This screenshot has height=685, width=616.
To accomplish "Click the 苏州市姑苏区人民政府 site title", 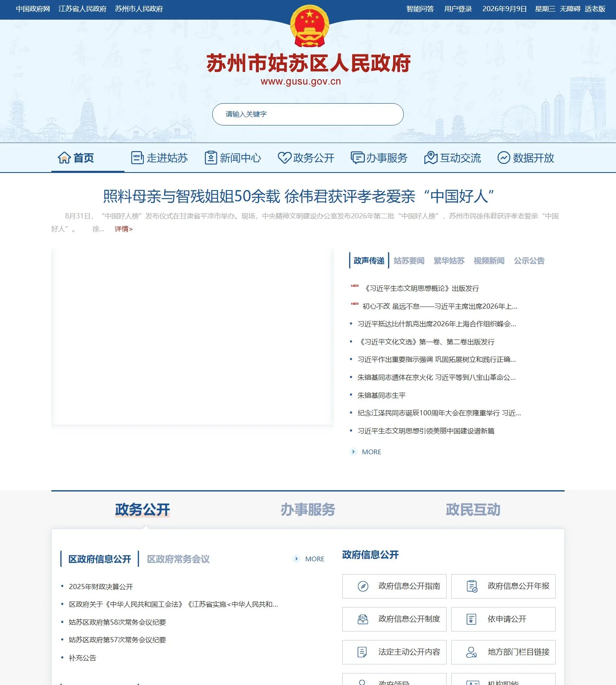I will coord(308,63).
